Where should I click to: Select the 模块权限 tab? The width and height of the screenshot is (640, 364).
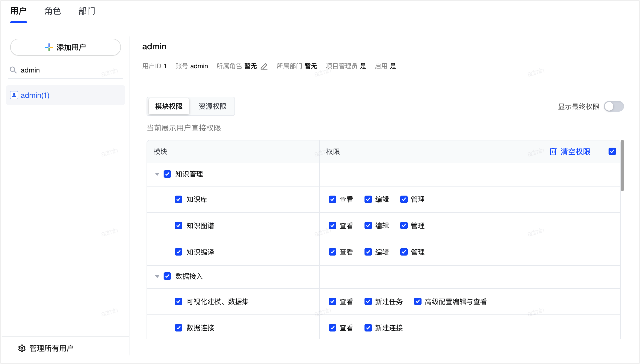pos(169,106)
